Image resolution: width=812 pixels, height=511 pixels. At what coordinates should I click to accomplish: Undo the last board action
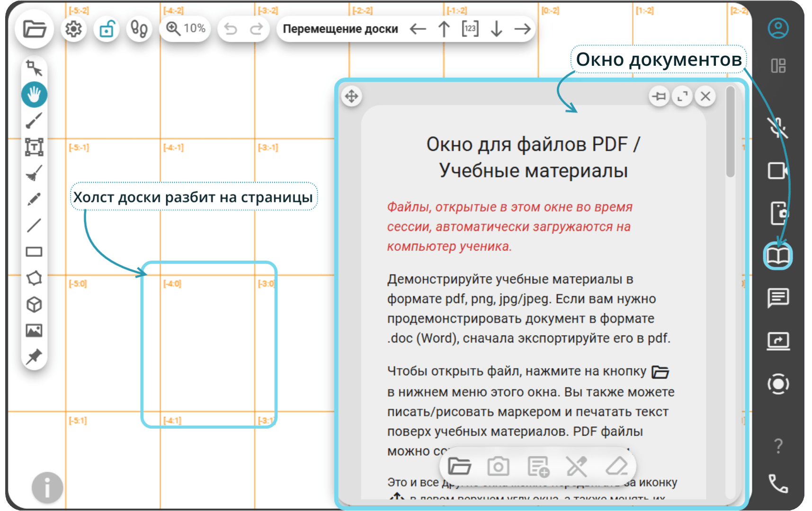(x=231, y=29)
